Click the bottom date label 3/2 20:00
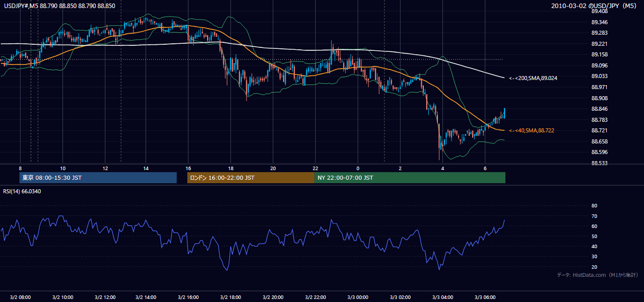Image resolution: width=644 pixels, height=302 pixels. click(273, 297)
